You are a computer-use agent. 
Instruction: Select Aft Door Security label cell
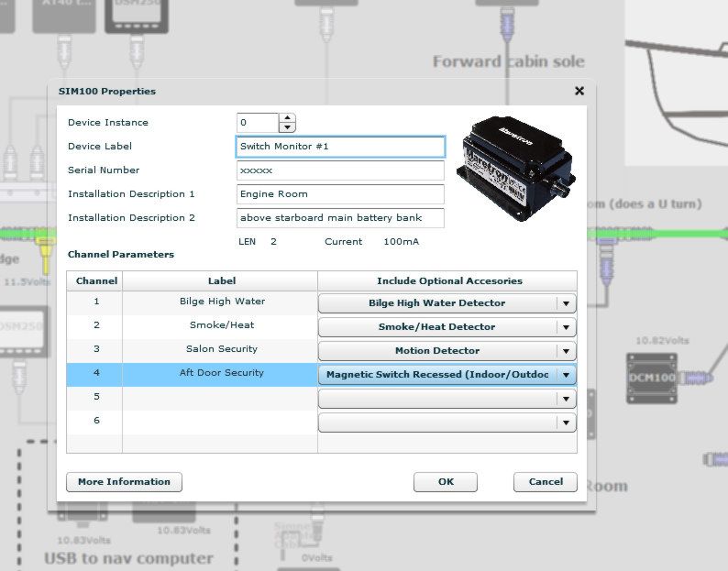220,374
